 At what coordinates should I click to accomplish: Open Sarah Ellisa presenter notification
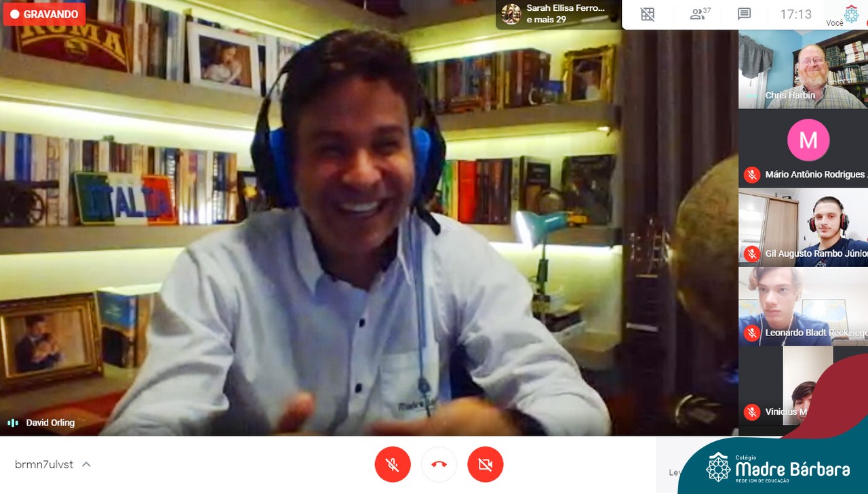557,14
